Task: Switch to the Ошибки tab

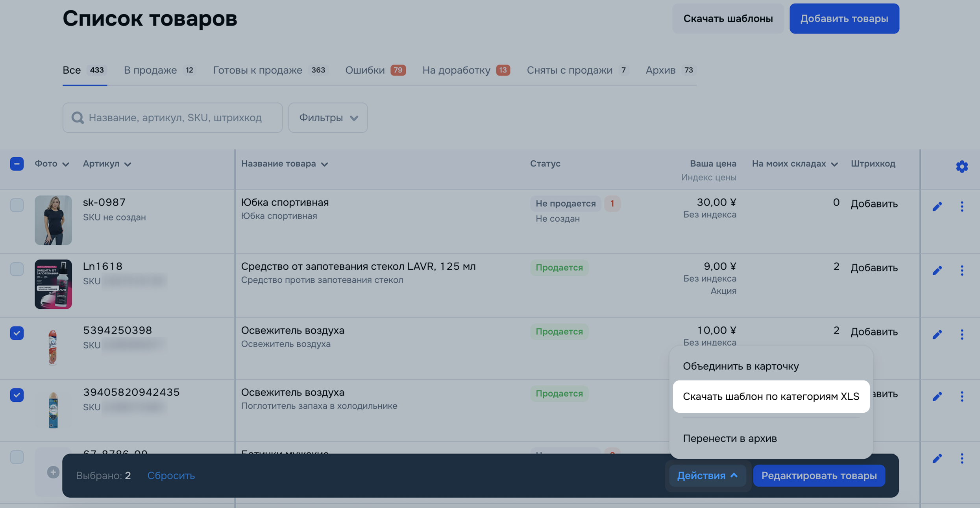Action: click(375, 70)
